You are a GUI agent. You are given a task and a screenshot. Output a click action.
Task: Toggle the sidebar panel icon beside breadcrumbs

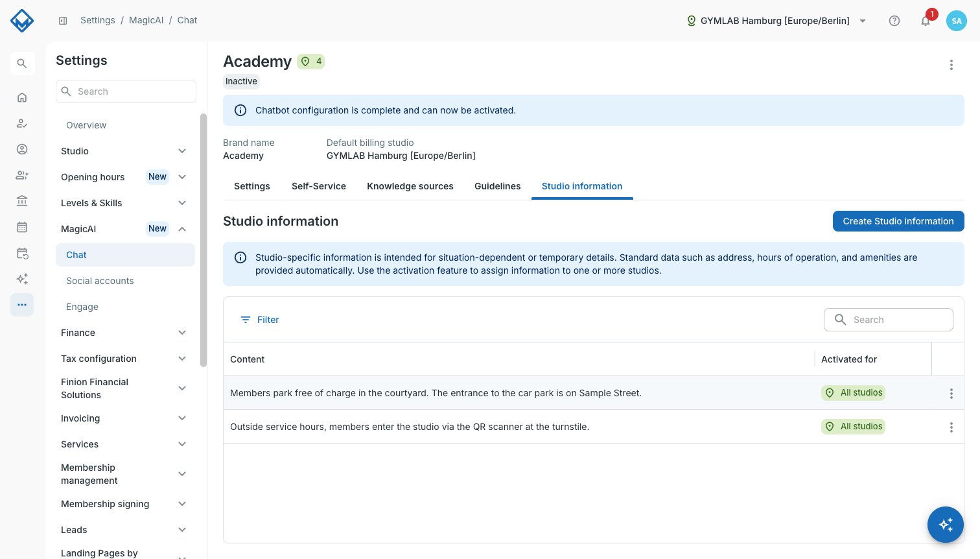(x=63, y=21)
